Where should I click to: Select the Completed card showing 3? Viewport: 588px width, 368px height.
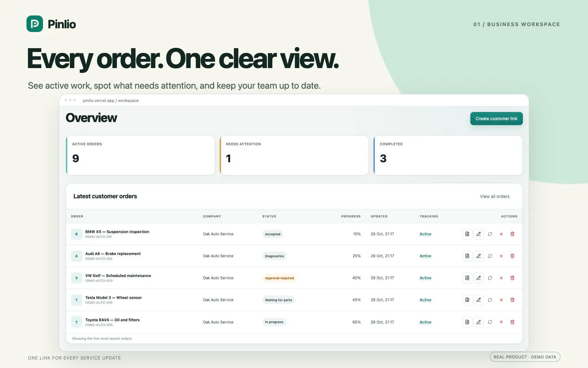[448, 155]
